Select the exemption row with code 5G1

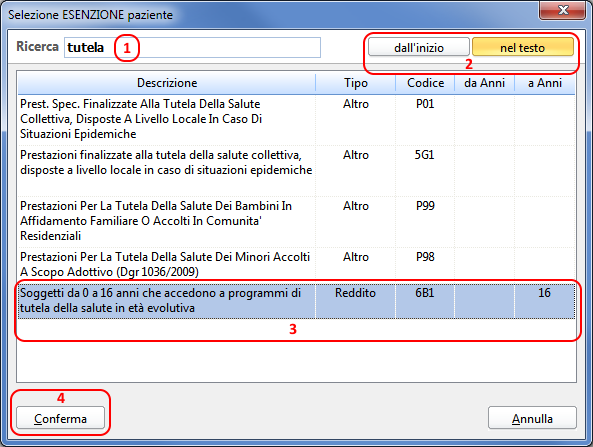(296, 171)
